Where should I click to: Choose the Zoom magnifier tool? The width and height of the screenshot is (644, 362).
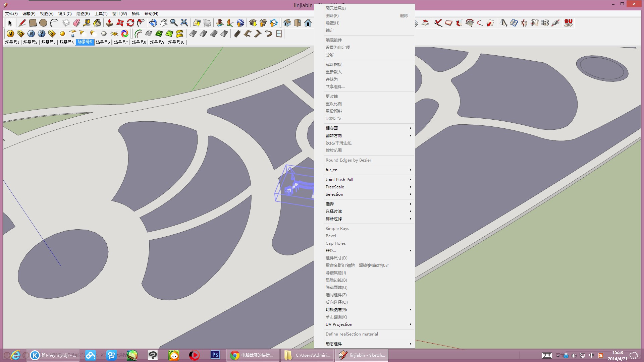(x=174, y=23)
